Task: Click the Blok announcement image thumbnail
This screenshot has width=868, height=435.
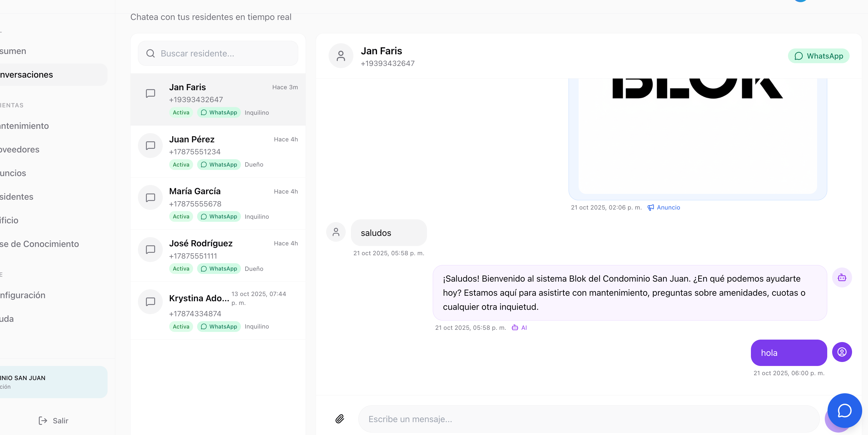Action: 698,135
